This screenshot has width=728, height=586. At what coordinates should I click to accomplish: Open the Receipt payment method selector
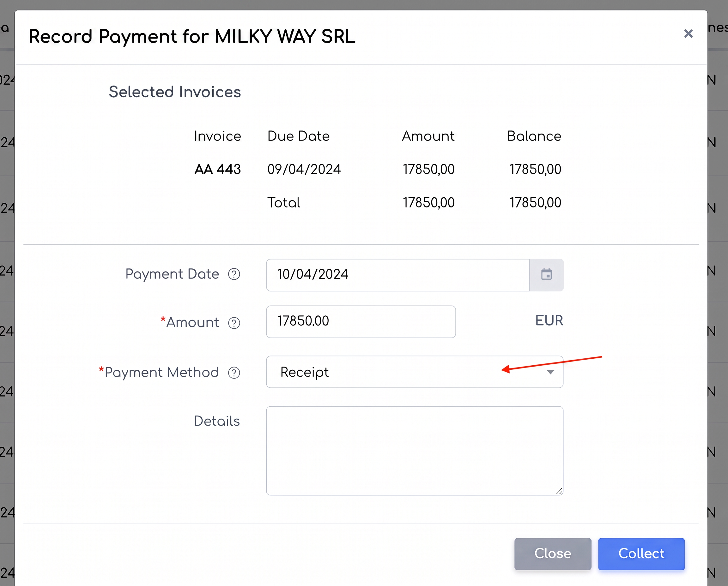click(x=415, y=372)
